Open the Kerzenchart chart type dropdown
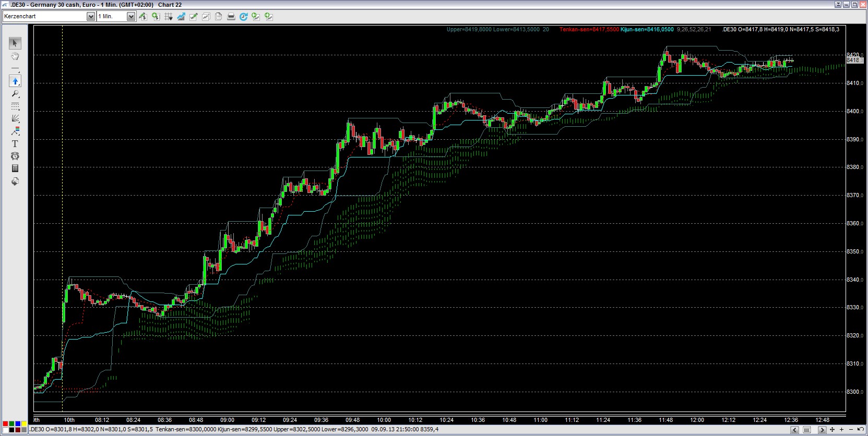The height and width of the screenshot is (436, 868). 91,17
